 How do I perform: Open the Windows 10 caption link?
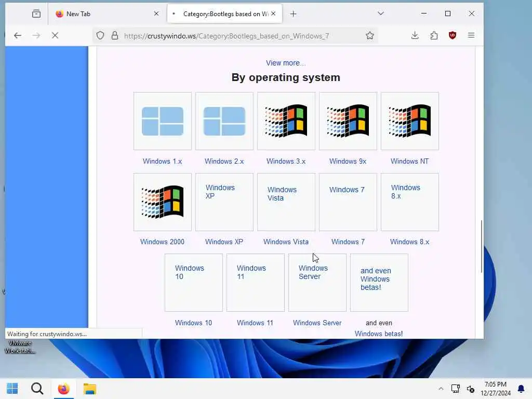pos(193,323)
